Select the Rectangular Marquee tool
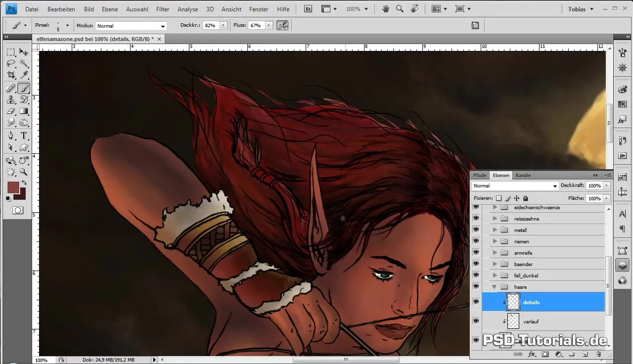 pos(11,52)
